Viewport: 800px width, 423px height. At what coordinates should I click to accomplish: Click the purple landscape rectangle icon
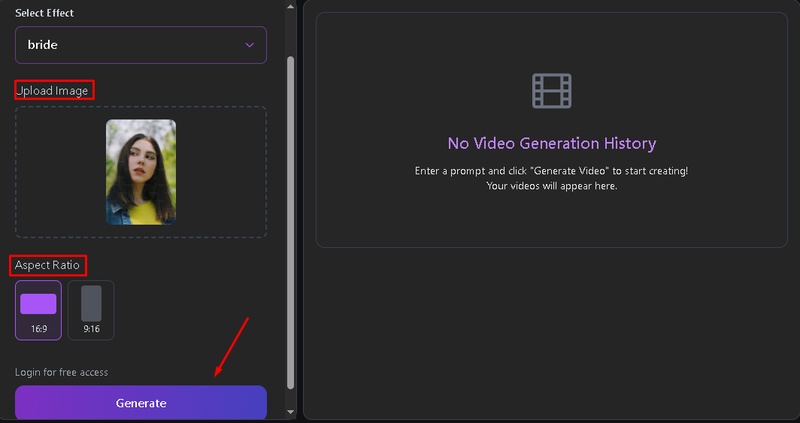(x=38, y=304)
